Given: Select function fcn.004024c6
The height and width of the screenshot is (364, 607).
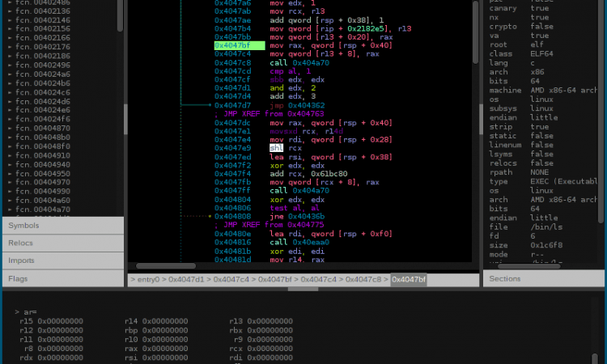Looking at the screenshot, I should [43, 92].
